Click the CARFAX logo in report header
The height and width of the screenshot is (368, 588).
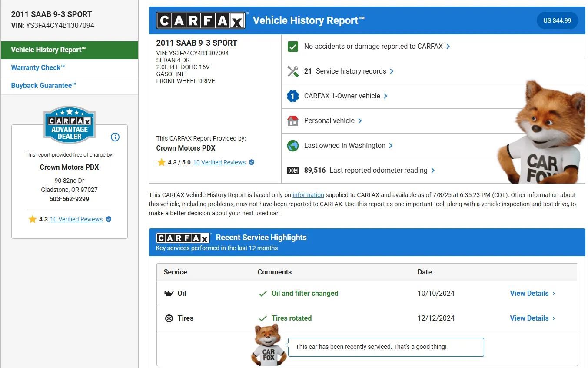tap(201, 20)
